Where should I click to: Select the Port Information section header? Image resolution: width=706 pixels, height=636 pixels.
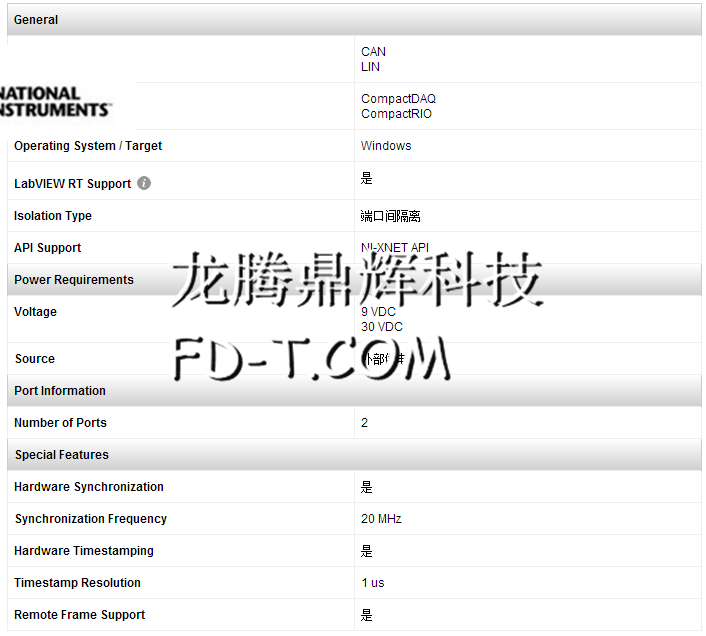(x=354, y=391)
